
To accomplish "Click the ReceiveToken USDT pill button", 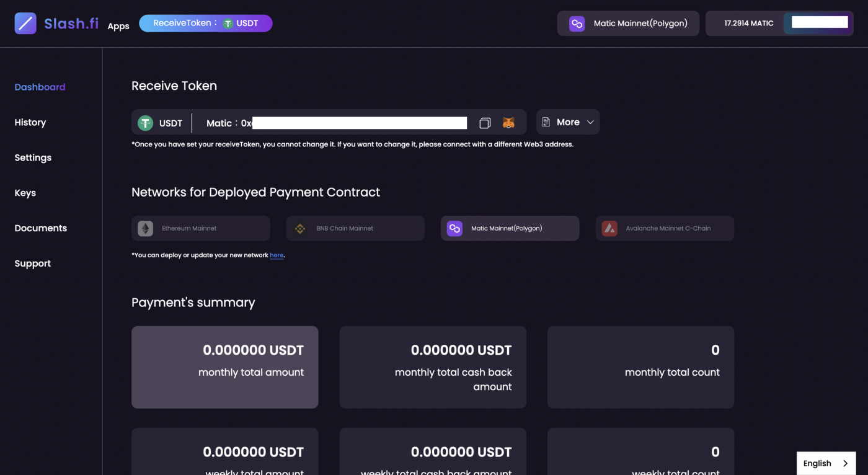I will (x=206, y=24).
